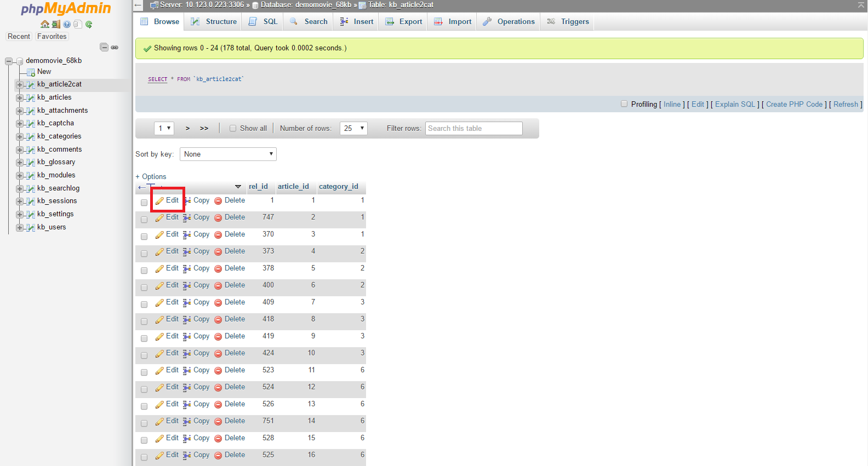Open the Sort by key dropdown

tap(228, 154)
